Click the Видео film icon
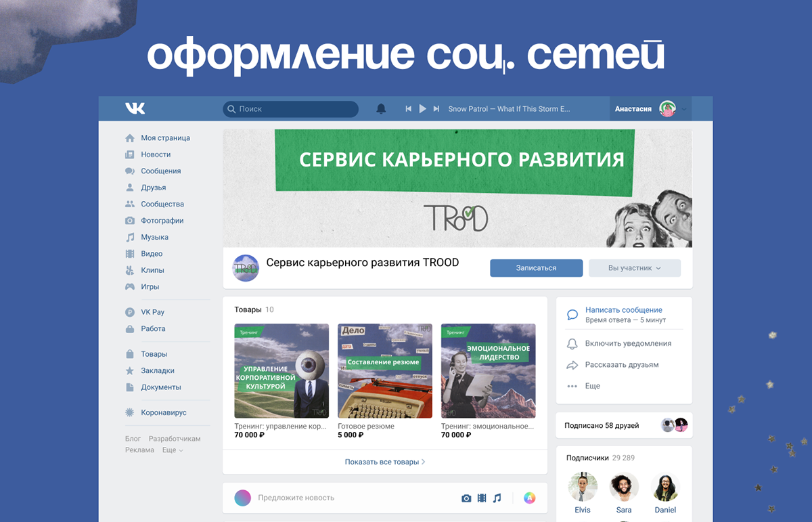The height and width of the screenshot is (522, 812). (130, 254)
